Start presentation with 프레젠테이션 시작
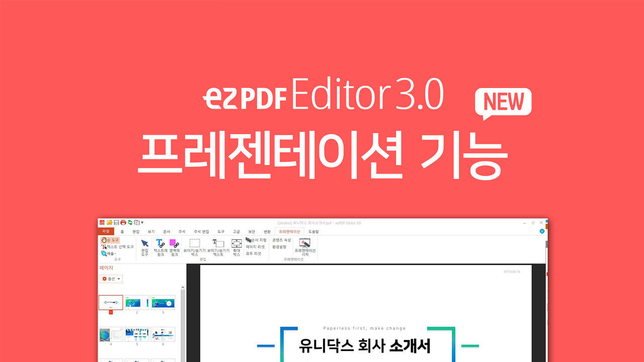This screenshot has width=644, height=362. pyautogui.click(x=305, y=247)
